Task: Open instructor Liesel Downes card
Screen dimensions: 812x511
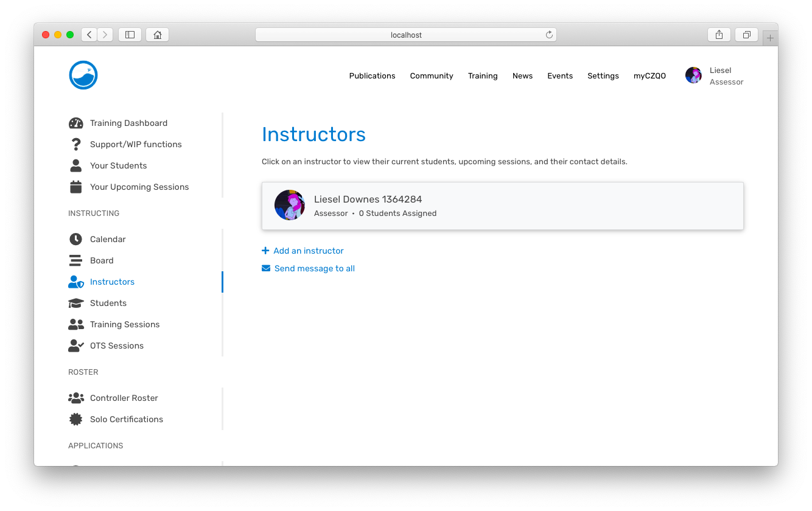Action: 502,205
